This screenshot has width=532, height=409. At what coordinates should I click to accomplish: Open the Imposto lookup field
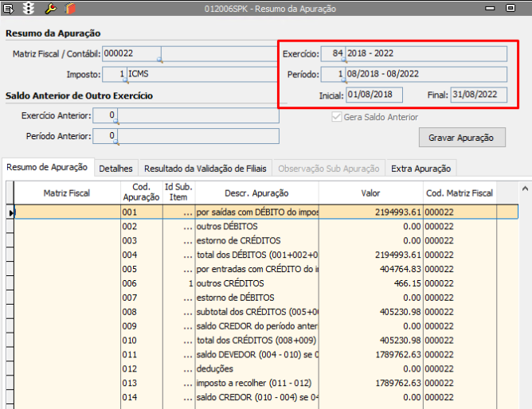113,75
